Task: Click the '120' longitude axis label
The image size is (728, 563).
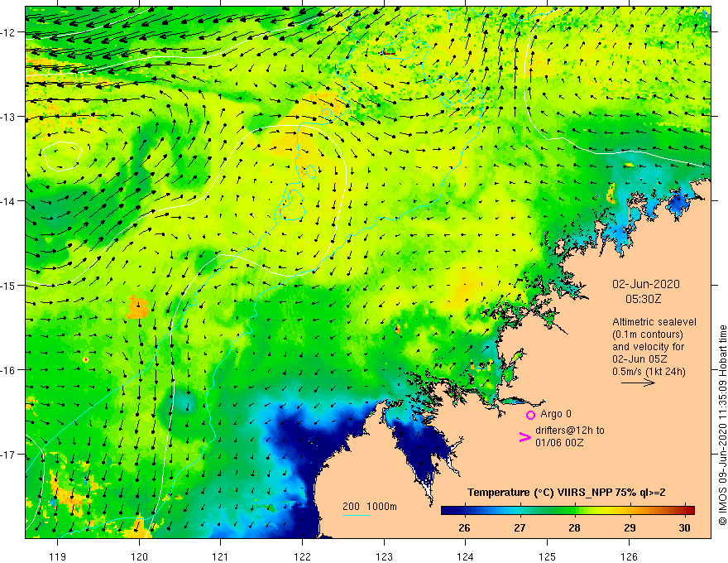Action: tap(139, 556)
